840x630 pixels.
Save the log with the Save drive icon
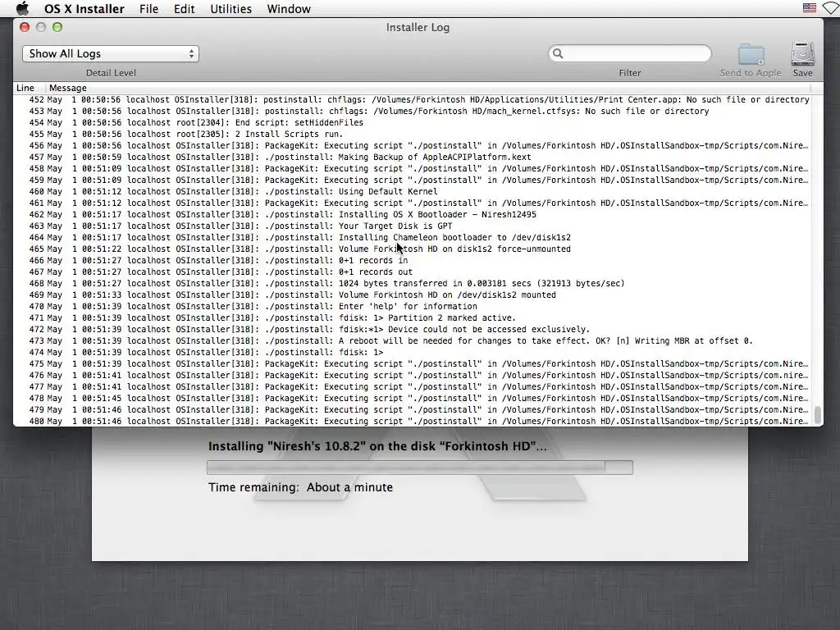802,53
